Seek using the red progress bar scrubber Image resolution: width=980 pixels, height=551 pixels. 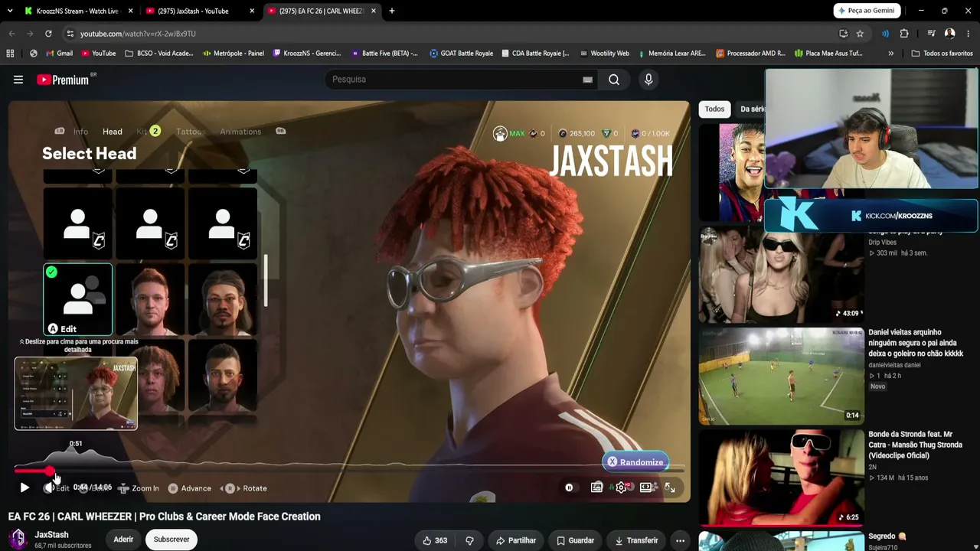coord(50,471)
